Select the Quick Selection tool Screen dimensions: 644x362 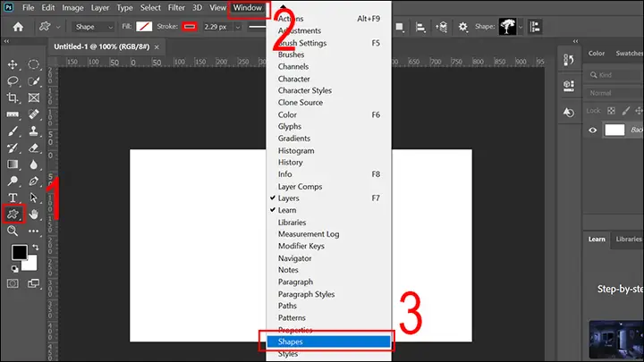pyautogui.click(x=34, y=80)
